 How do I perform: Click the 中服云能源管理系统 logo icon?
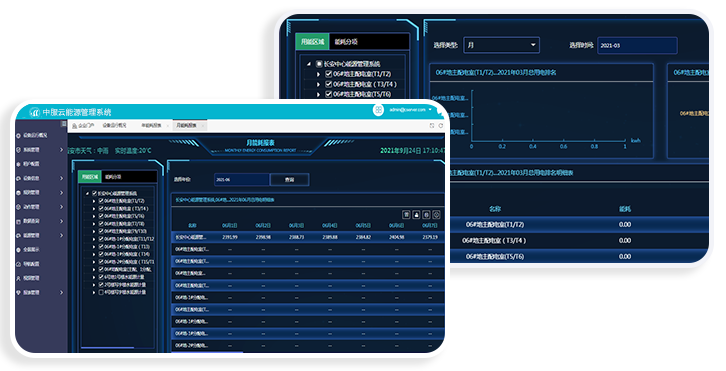point(35,112)
